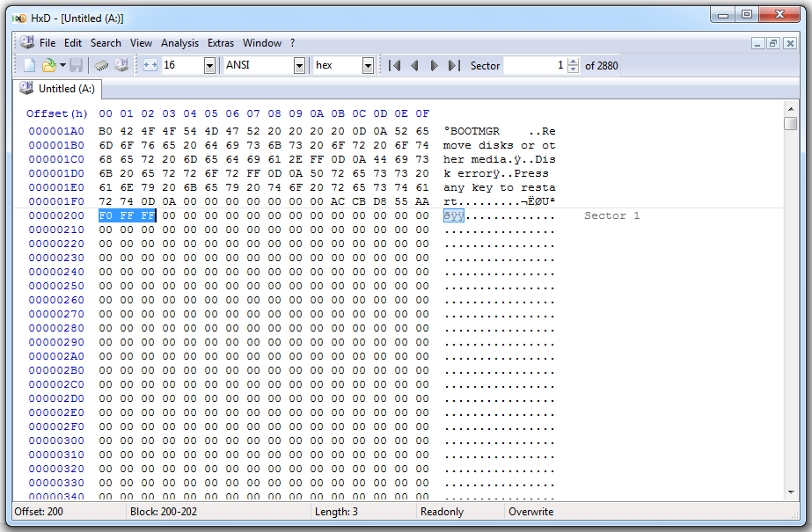Open the ? help menu
812x532 pixels.
point(293,43)
